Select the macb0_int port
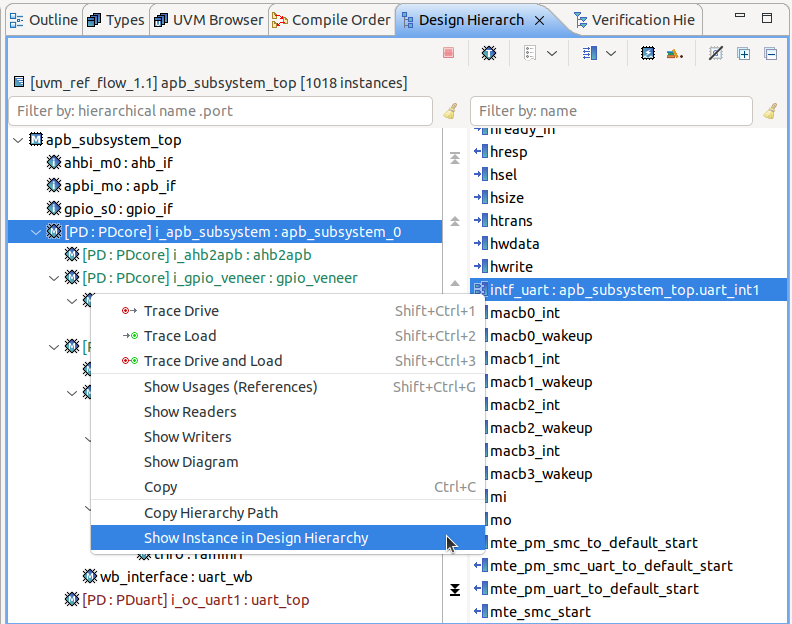This screenshot has width=792, height=624. [523, 313]
